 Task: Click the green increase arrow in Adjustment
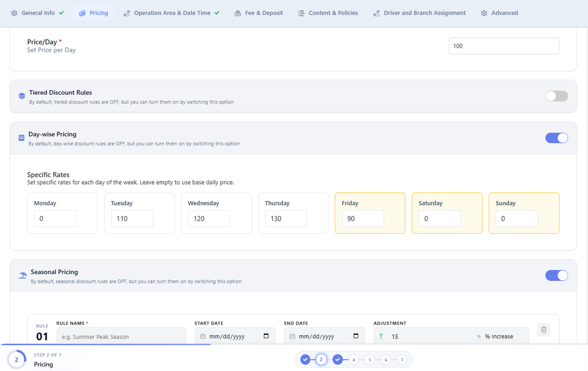click(381, 336)
